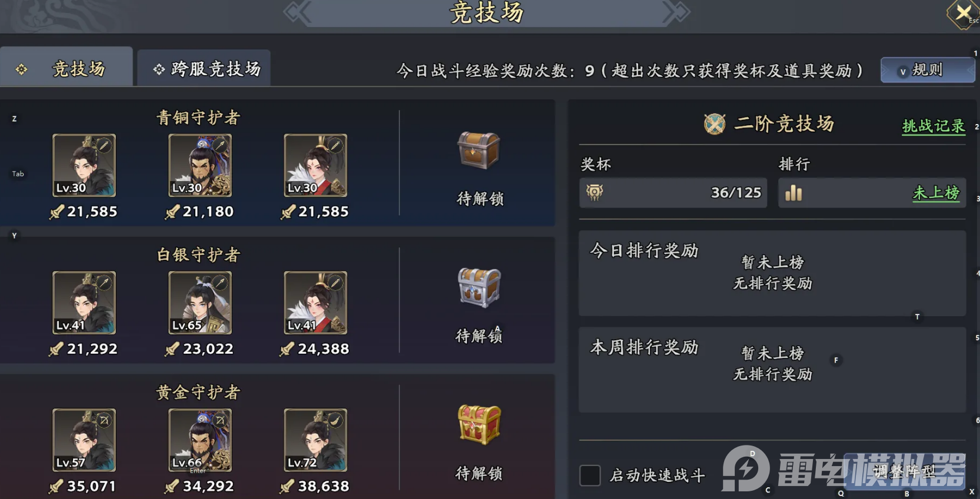This screenshot has width=980, height=499.
Task: Click the 调整阵型 button
Action: [x=904, y=471]
